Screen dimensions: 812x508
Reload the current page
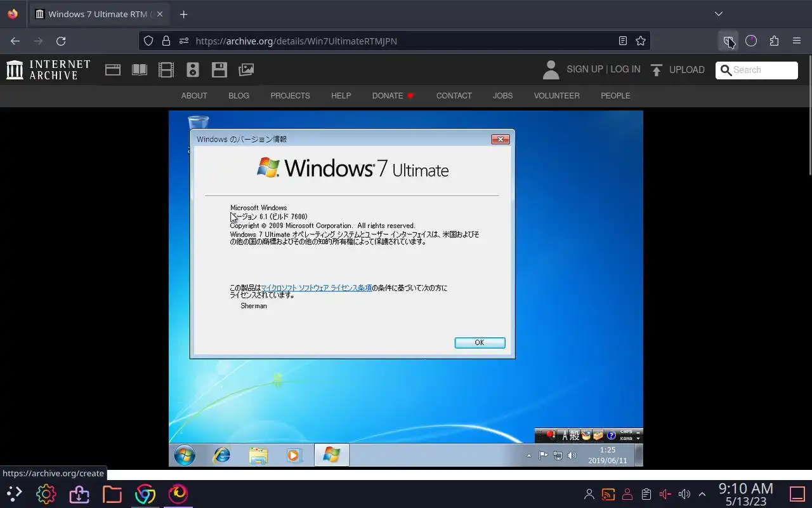[x=61, y=41]
